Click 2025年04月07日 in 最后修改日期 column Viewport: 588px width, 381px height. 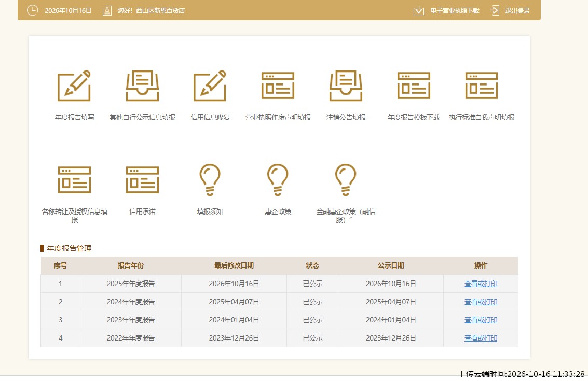(234, 302)
